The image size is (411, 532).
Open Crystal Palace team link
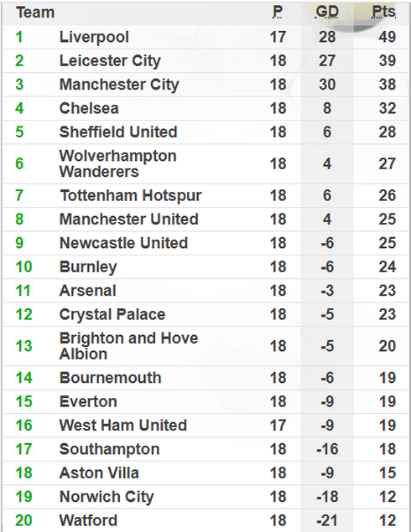point(112,315)
